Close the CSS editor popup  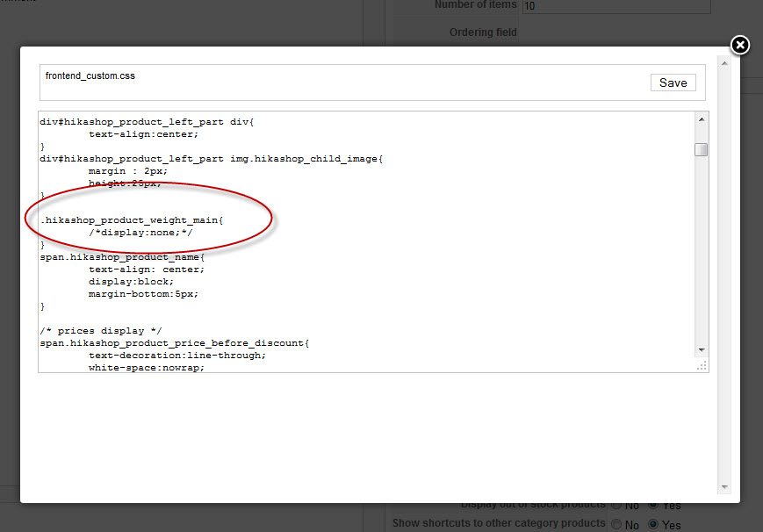pos(739,46)
